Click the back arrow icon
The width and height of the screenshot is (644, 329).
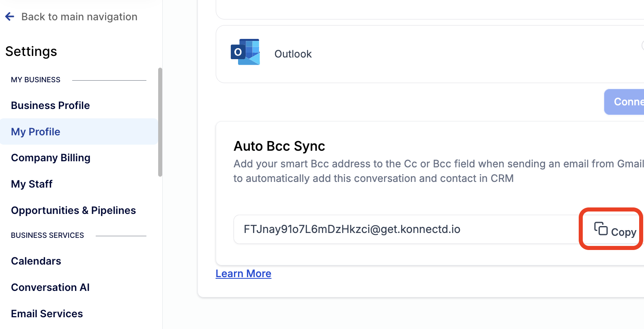pos(10,17)
